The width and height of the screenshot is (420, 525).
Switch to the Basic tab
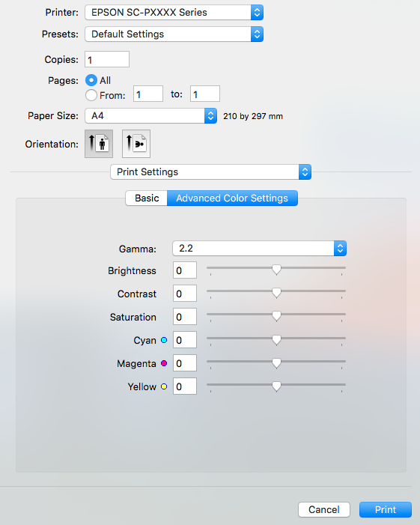click(x=147, y=198)
